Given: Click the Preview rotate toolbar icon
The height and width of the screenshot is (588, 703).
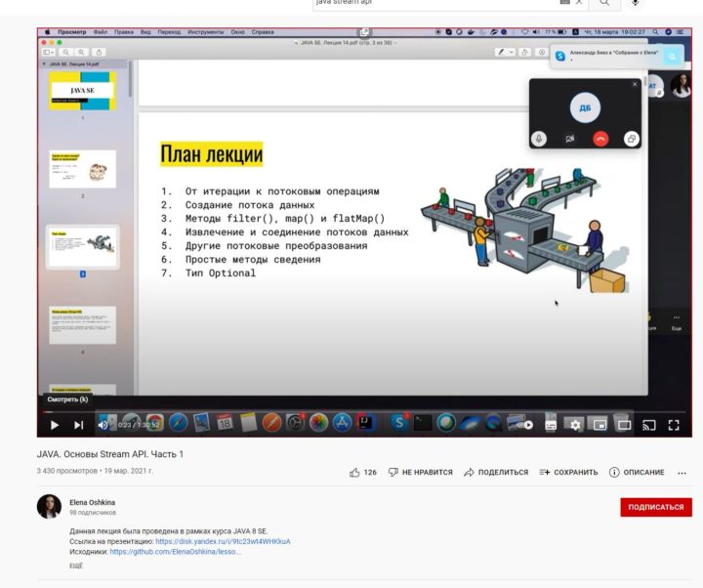Looking at the screenshot, I should point(524,52).
